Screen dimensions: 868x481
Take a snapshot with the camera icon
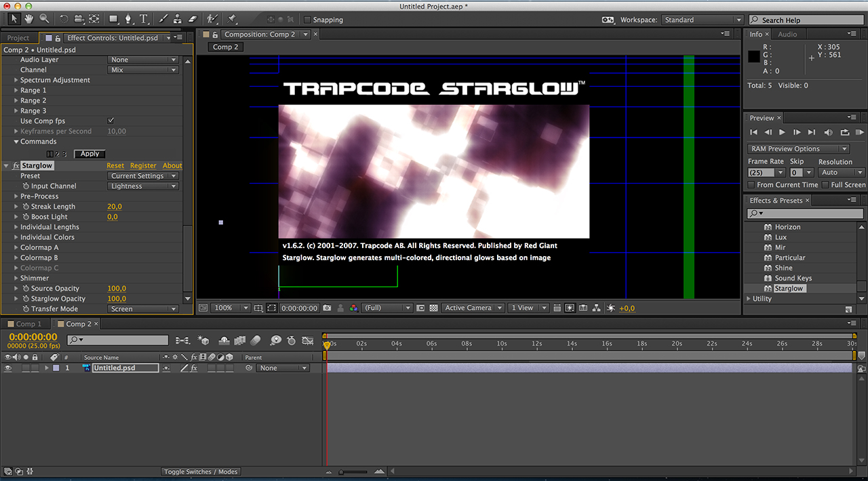(327, 308)
